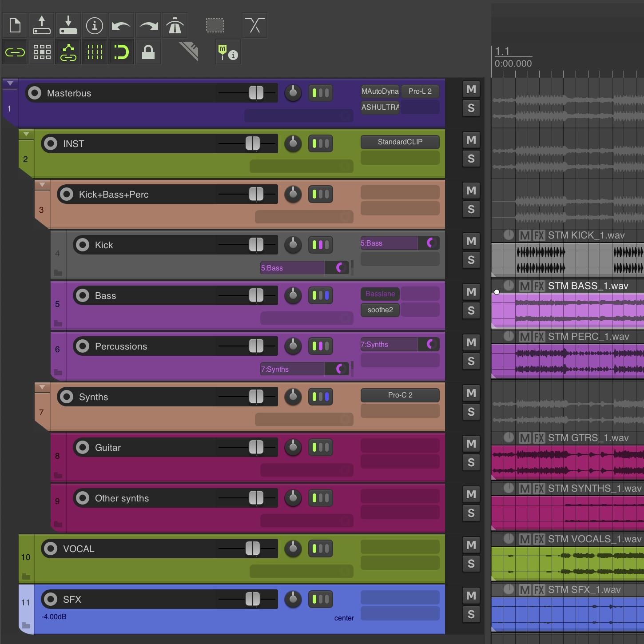Click FX icon on STM KICK_1.wav item
Image resolution: width=644 pixels, height=644 pixels.
tap(539, 235)
